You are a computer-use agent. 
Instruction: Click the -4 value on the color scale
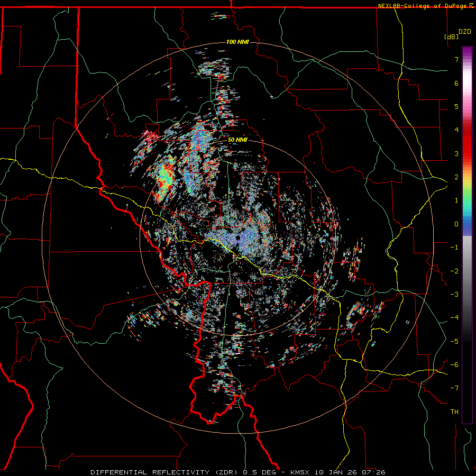pos(454,317)
